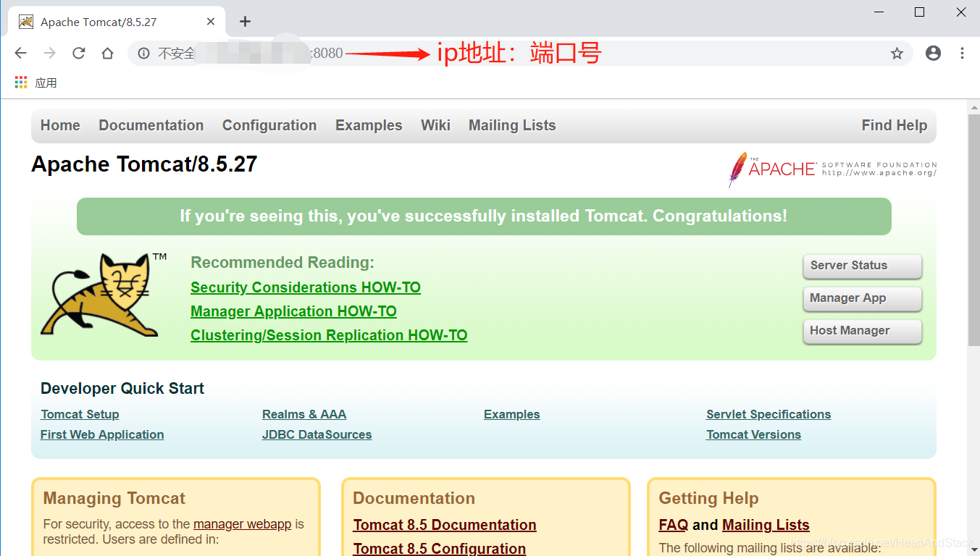Open the Tomcat Setup link
980x556 pixels.
[x=80, y=414]
